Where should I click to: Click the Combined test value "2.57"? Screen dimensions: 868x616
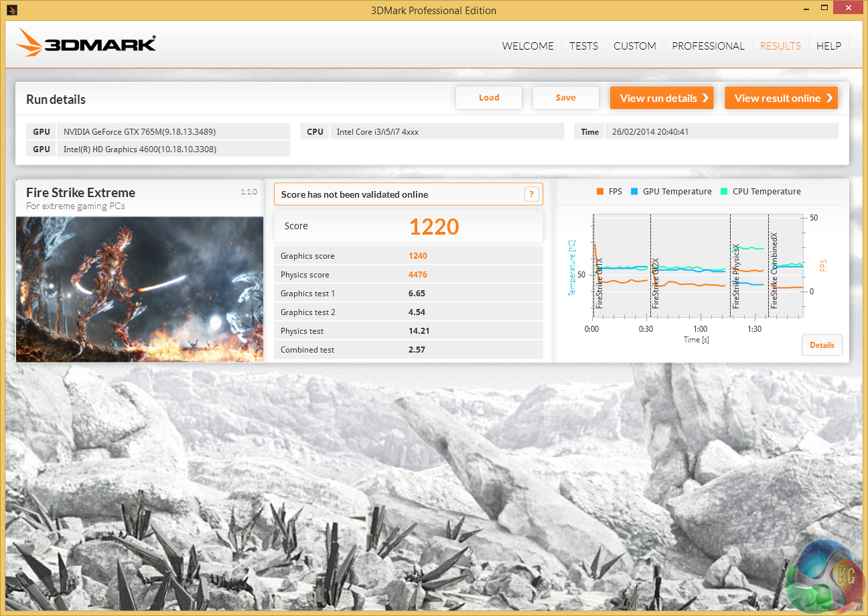[x=417, y=350]
